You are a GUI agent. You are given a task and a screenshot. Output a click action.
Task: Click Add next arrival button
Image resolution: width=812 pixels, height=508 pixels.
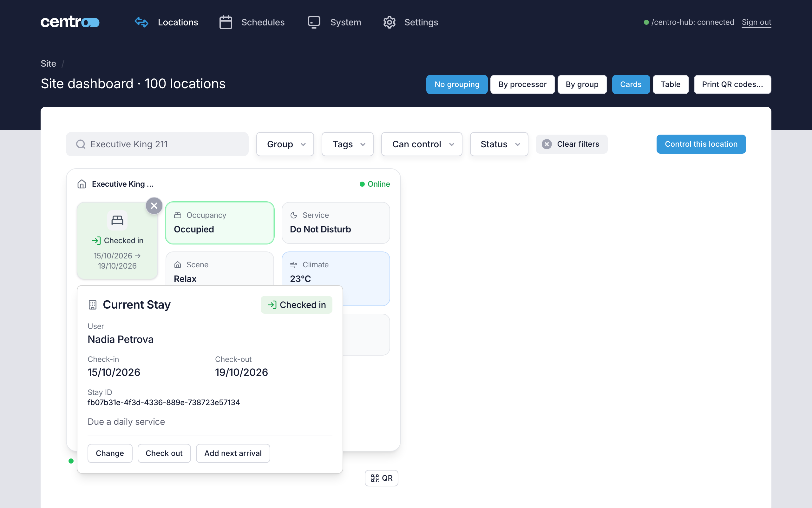pos(233,453)
